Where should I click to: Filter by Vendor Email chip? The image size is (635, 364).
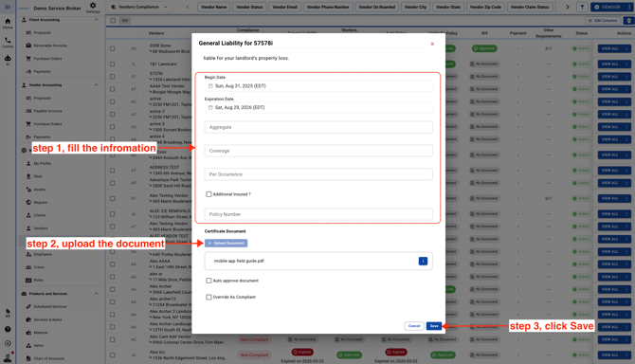pos(284,7)
